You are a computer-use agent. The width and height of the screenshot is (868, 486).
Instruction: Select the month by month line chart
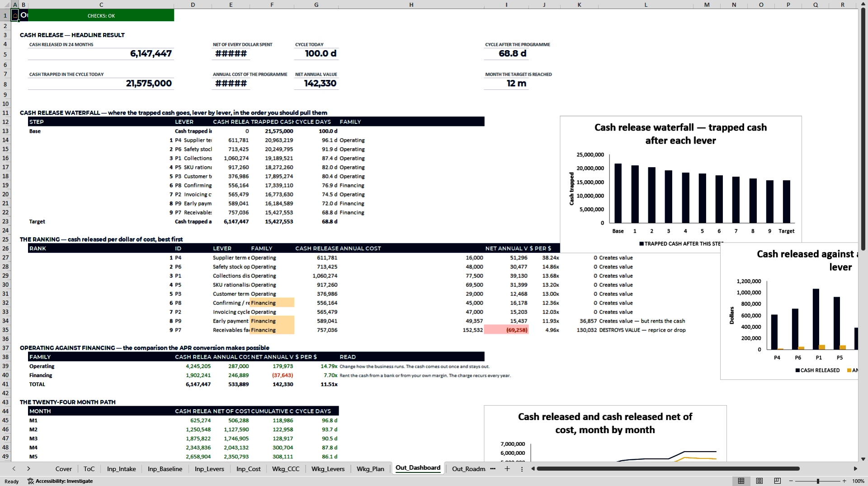[605, 434]
